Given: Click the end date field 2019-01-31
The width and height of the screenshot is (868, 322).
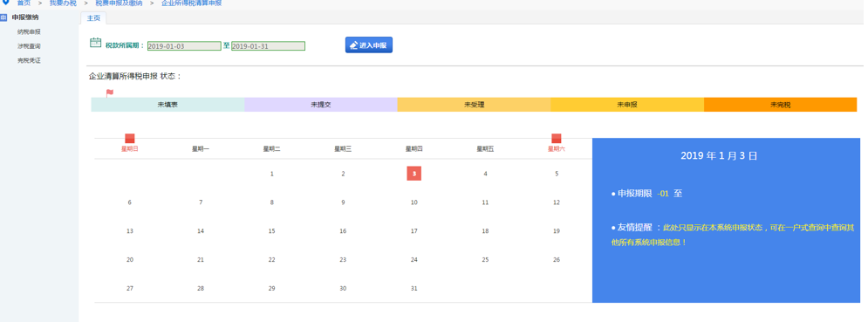Looking at the screenshot, I should pos(268,46).
